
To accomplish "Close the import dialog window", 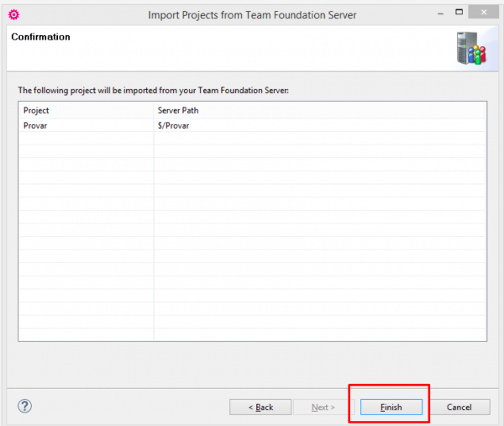I will [484, 13].
